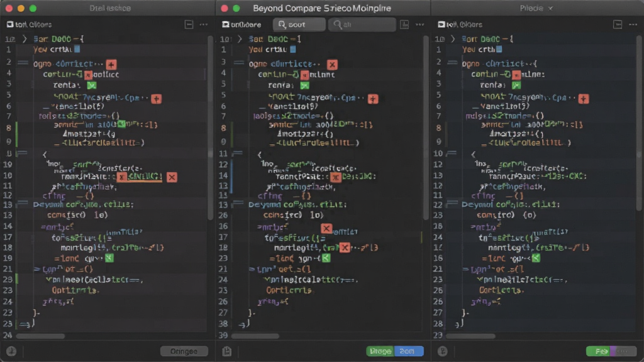Image resolution: width=644 pixels, height=362 pixels.
Task: Click the green marker on middle pane line 5
Action: (x=304, y=85)
